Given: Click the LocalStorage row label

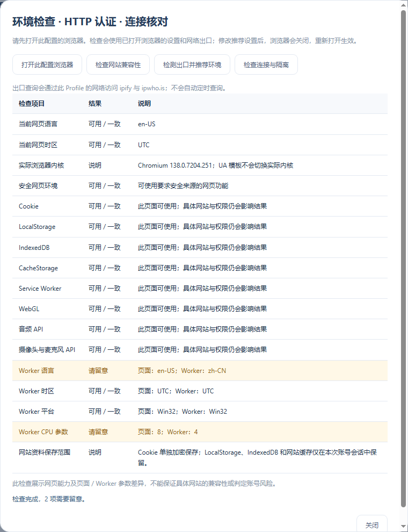Looking at the screenshot, I should pyautogui.click(x=37, y=227).
